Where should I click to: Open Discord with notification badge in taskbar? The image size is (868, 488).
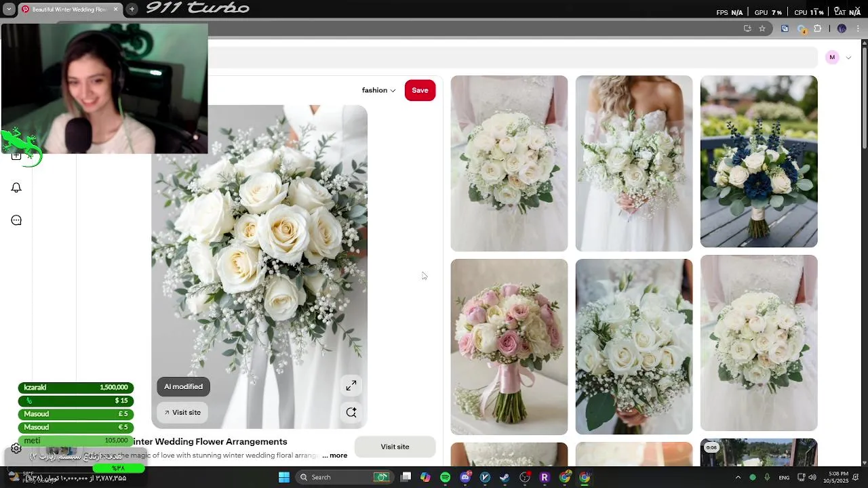[465, 477]
